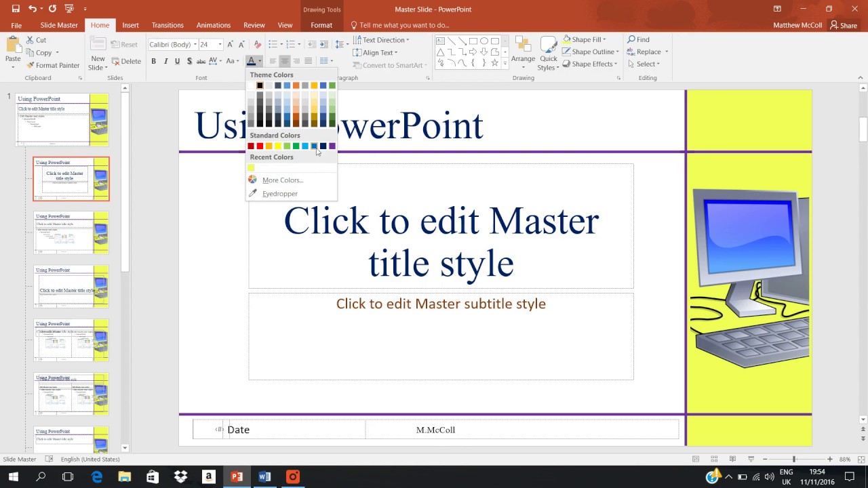This screenshot has width=868, height=488.
Task: Toggle Strikethrough formatting
Action: [x=201, y=61]
